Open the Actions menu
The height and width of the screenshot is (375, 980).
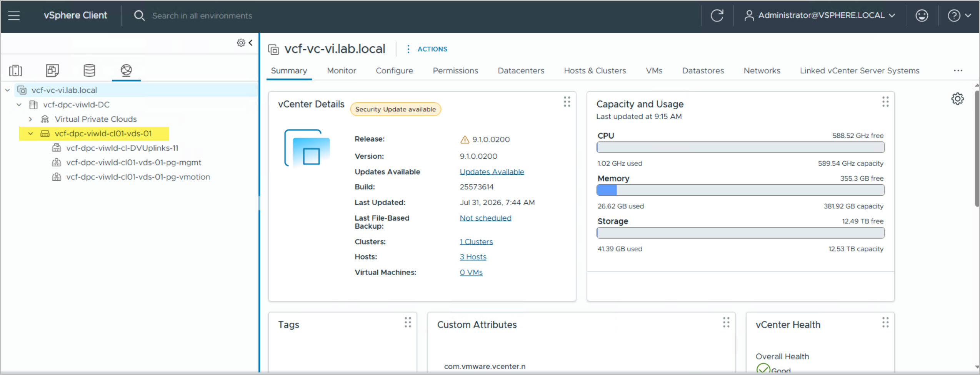427,49
